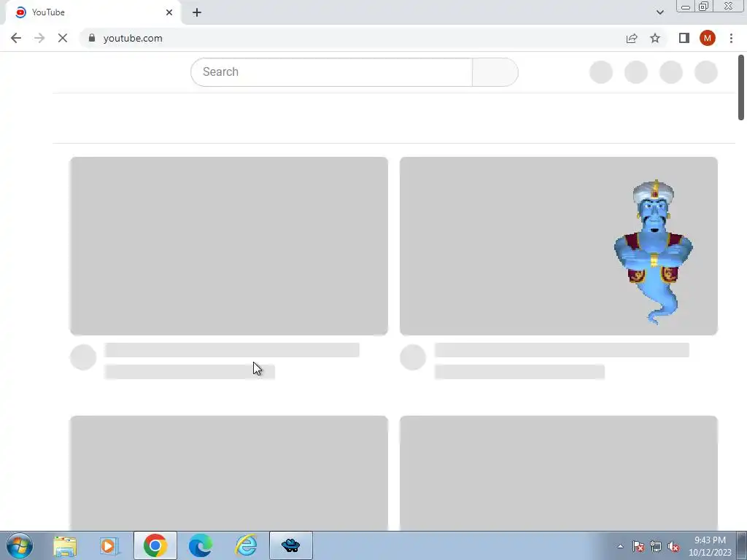Open Internet Explorer from the taskbar
This screenshot has width=747, height=560.
(247, 545)
